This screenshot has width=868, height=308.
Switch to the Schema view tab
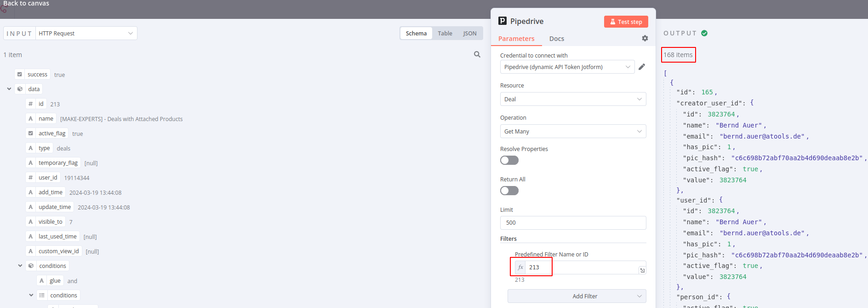point(416,33)
